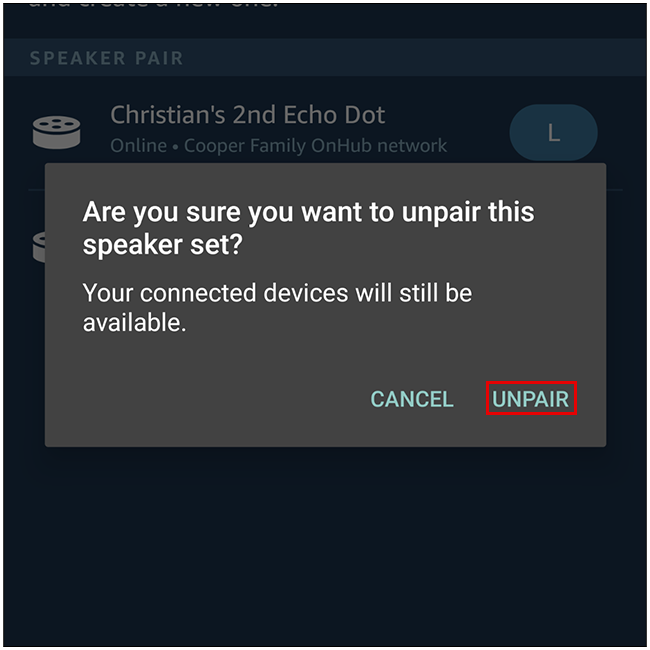Image resolution: width=650 pixels, height=650 pixels.
Task: Tap the dimmed strip above SPEAKER PAIR
Action: tap(325, 25)
